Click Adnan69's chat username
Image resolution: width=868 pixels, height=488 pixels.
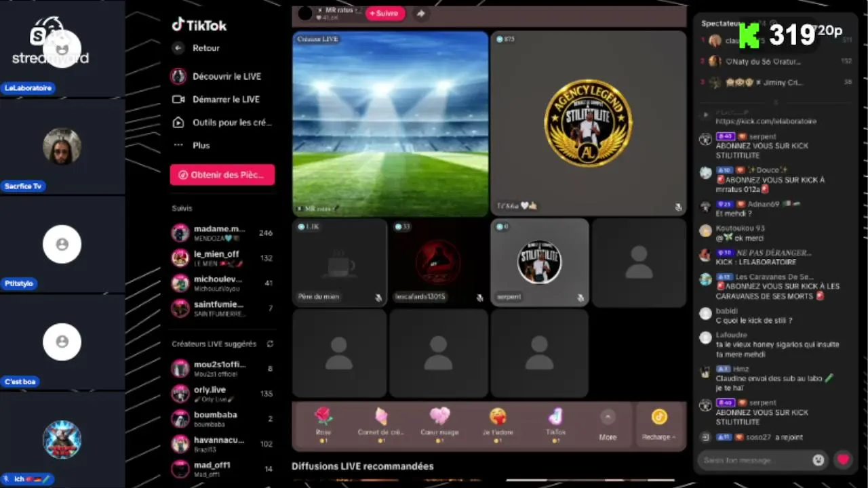(x=764, y=204)
